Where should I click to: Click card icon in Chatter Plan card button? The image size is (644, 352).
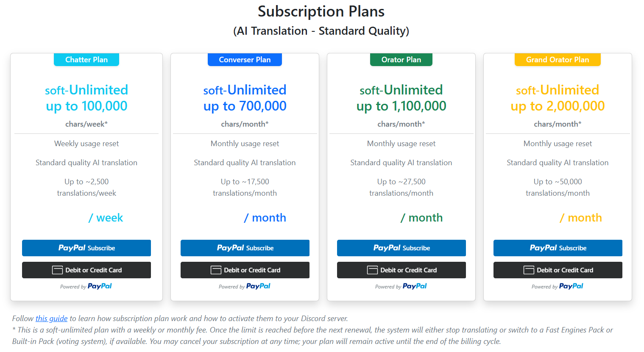click(57, 270)
